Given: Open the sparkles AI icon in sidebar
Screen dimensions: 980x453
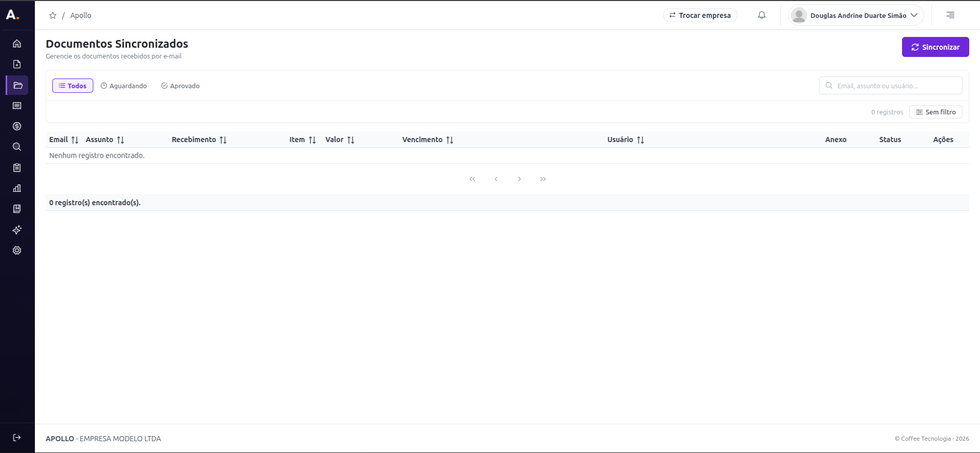Looking at the screenshot, I should [17, 230].
